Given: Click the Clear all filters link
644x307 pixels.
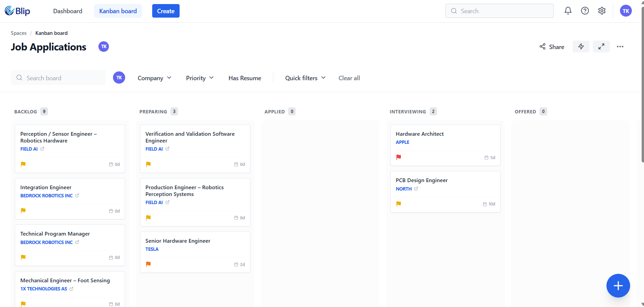Looking at the screenshot, I should coord(349,78).
